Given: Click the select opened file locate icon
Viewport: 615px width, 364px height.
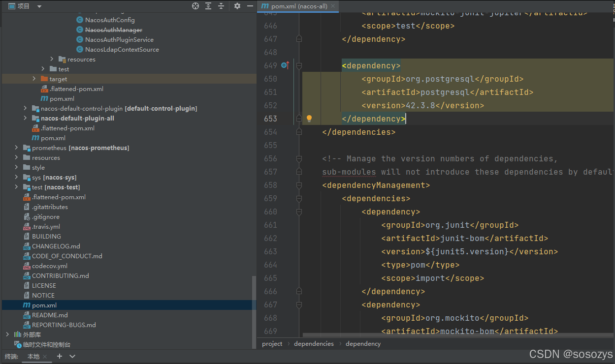Looking at the screenshot, I should click(195, 6).
